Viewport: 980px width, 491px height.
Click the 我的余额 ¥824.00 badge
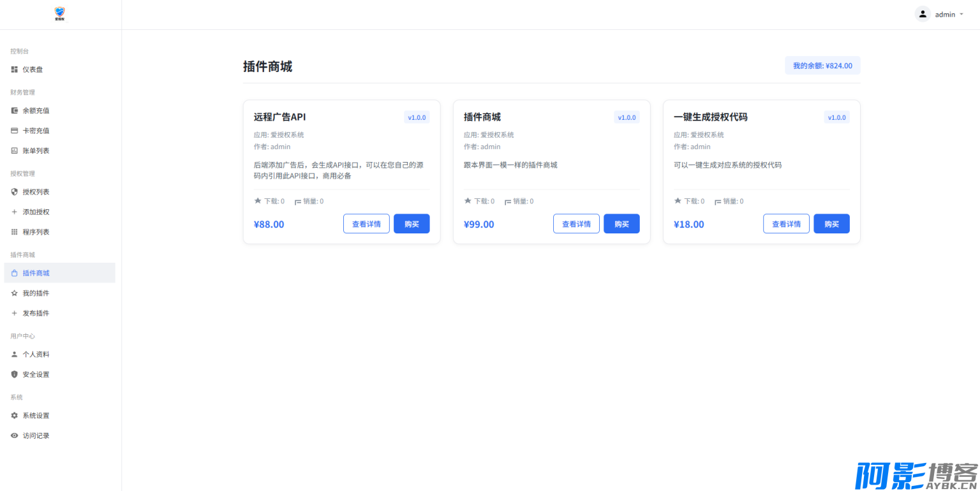822,66
